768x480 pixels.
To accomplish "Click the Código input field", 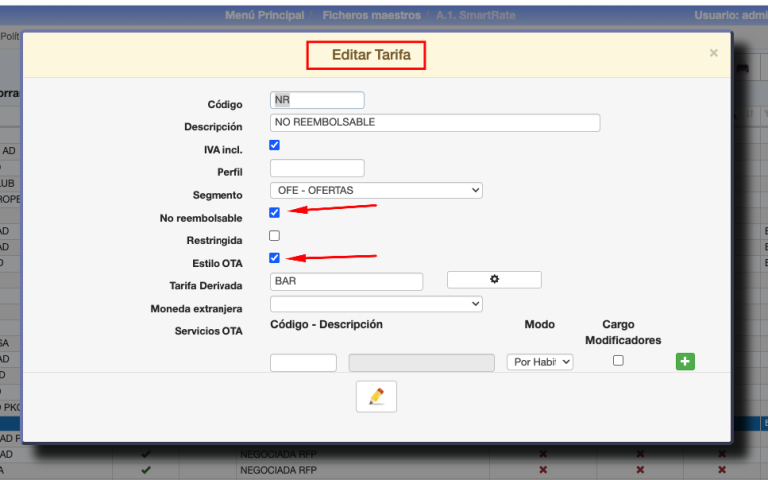I will tap(317, 100).
